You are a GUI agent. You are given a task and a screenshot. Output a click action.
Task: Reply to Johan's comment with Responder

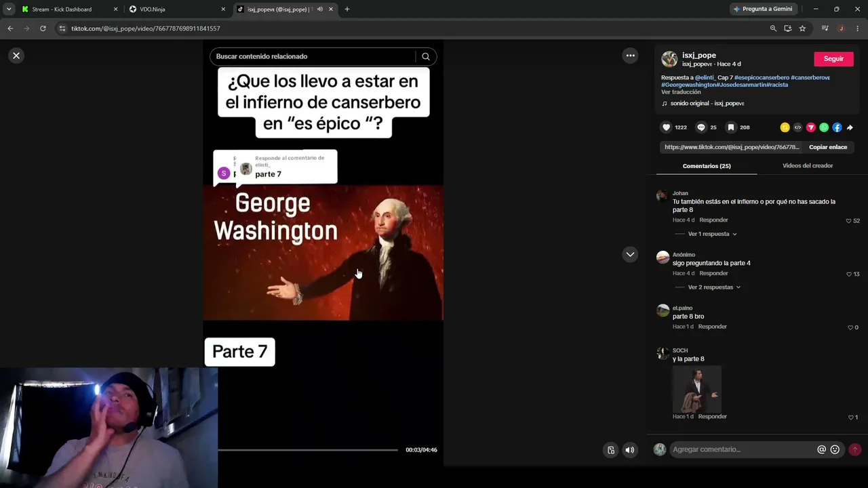713,220
